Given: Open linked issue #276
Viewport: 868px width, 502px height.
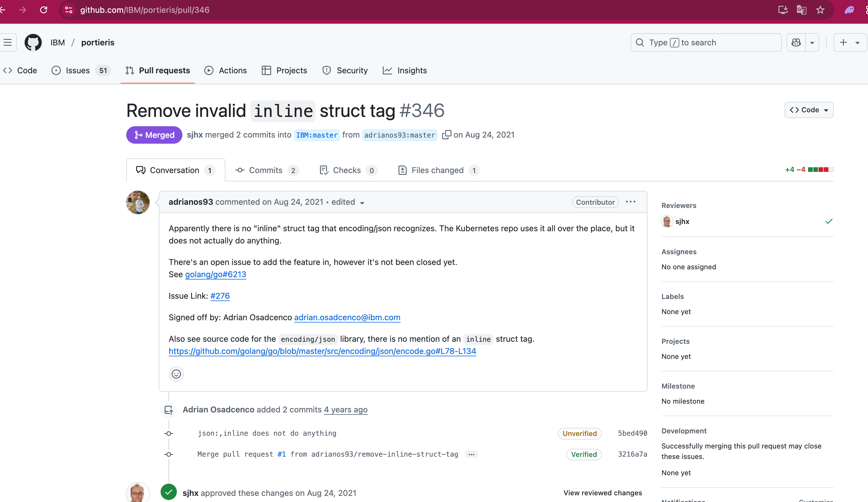Looking at the screenshot, I should tap(220, 296).
